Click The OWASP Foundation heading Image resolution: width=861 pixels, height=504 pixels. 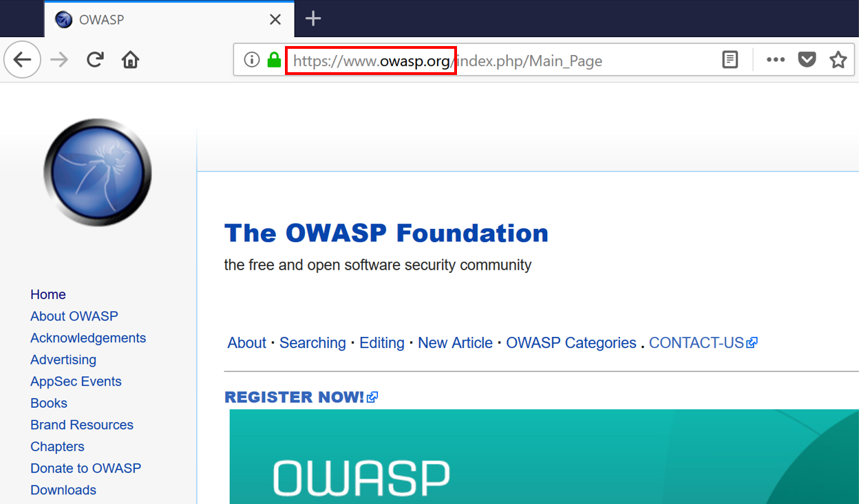(386, 234)
